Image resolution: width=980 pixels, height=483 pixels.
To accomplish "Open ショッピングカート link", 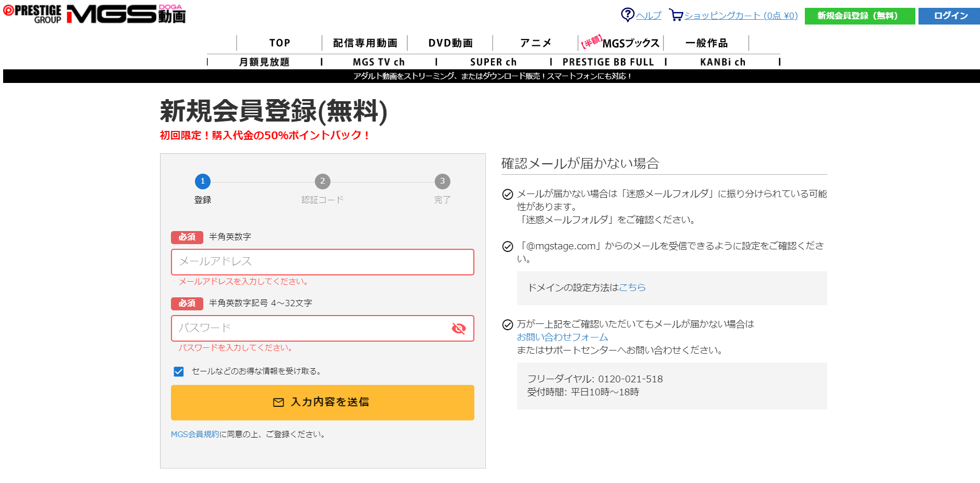I will click(741, 16).
